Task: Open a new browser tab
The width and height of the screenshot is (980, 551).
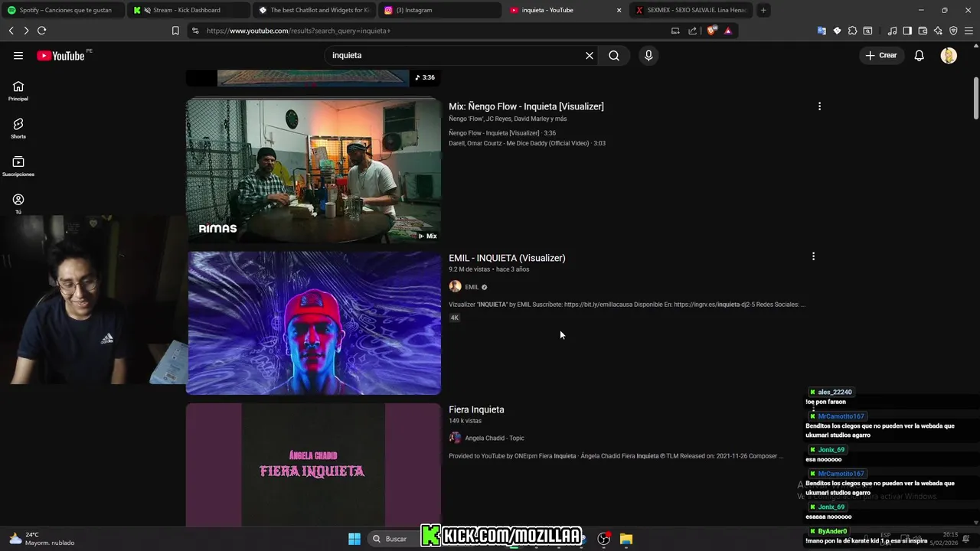Action: click(763, 10)
